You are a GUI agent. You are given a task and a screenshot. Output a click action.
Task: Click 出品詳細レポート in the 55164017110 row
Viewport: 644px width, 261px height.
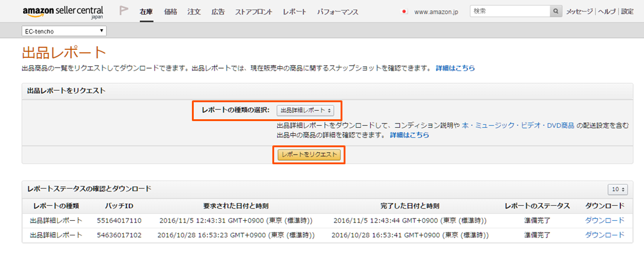[56, 220]
